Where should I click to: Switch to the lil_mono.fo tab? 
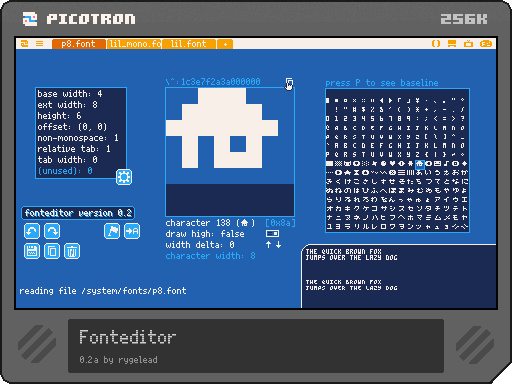pos(134,44)
